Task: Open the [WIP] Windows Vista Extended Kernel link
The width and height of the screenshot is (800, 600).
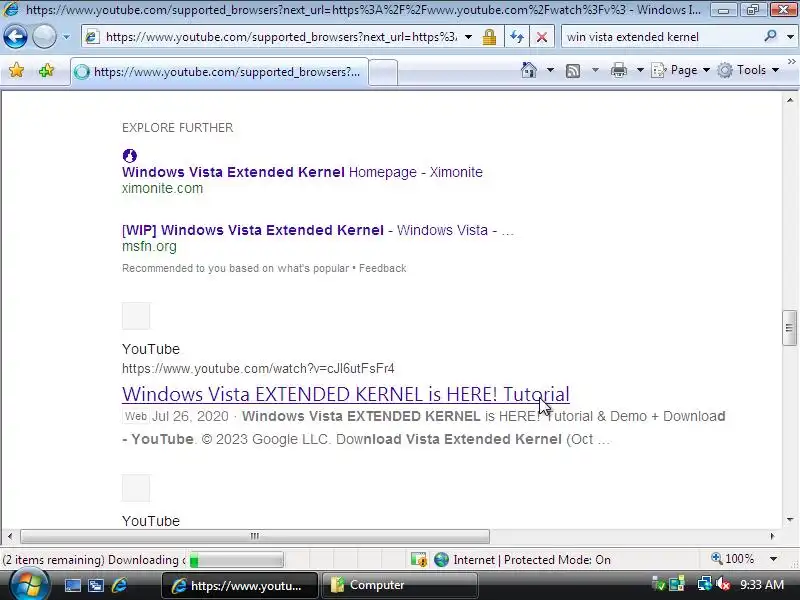Action: (x=317, y=230)
